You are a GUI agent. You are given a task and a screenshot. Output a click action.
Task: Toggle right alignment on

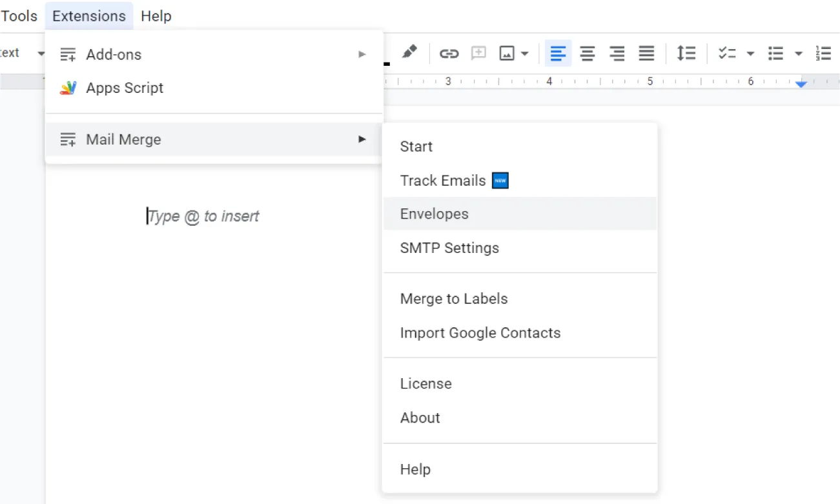(617, 54)
